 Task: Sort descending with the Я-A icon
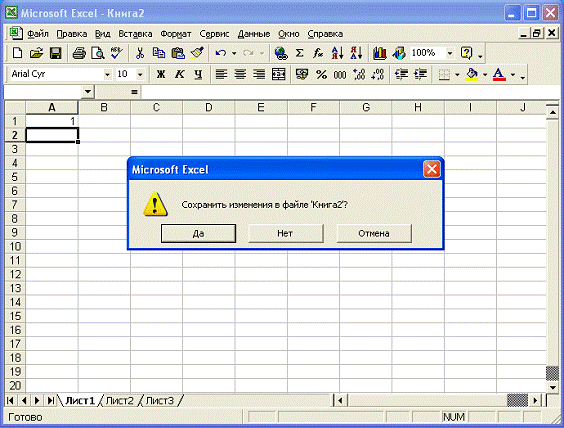tap(356, 53)
